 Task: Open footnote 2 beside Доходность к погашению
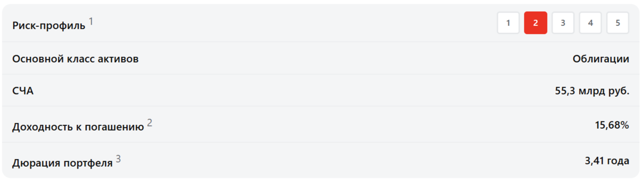(150, 123)
